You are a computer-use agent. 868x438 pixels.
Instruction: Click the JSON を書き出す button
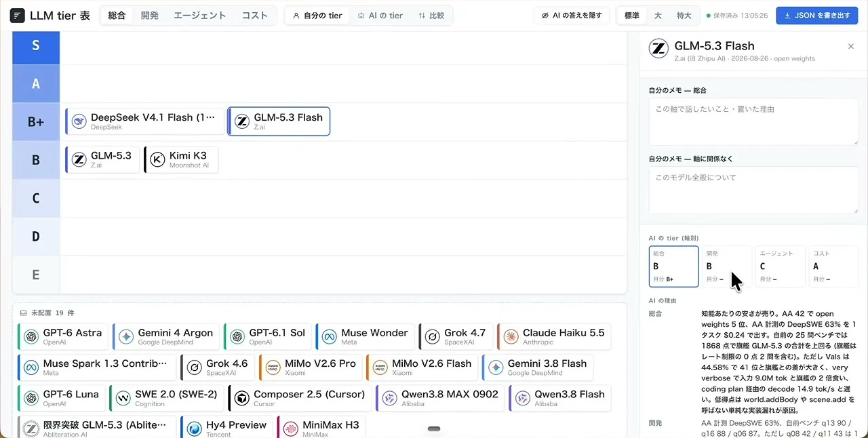817,16
